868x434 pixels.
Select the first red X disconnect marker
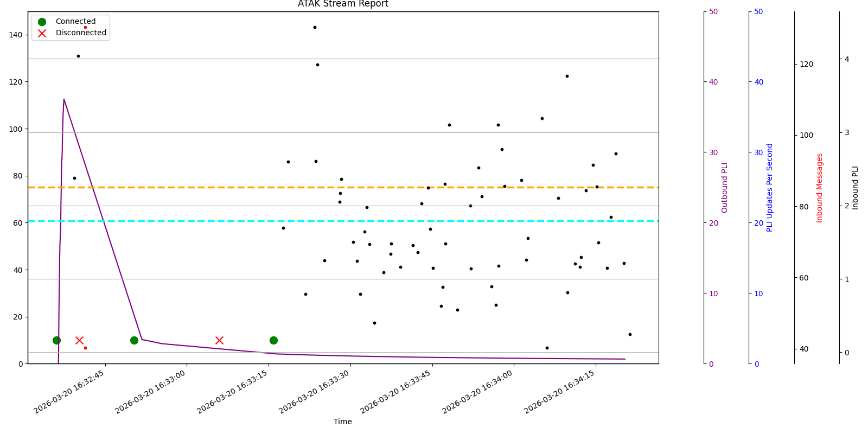79,340
